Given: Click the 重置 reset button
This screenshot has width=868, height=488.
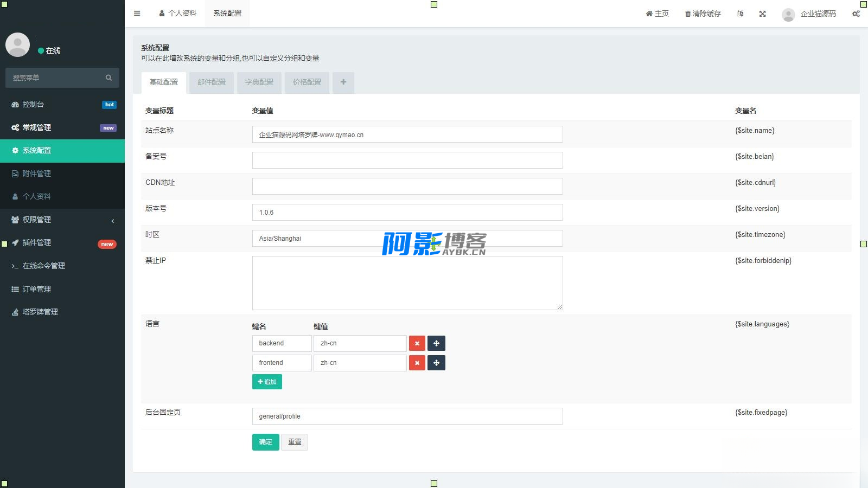Looking at the screenshot, I should (295, 442).
